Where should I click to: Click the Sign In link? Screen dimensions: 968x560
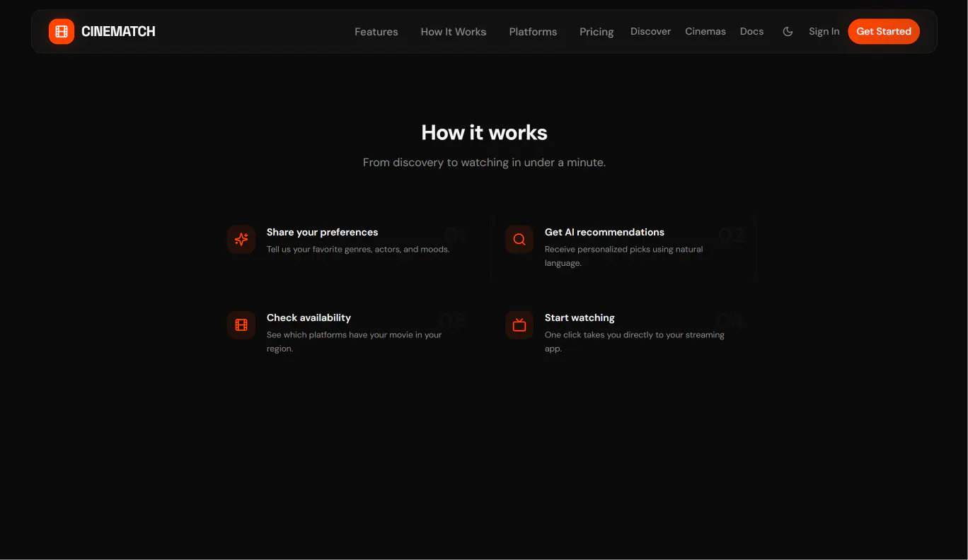[x=824, y=31]
